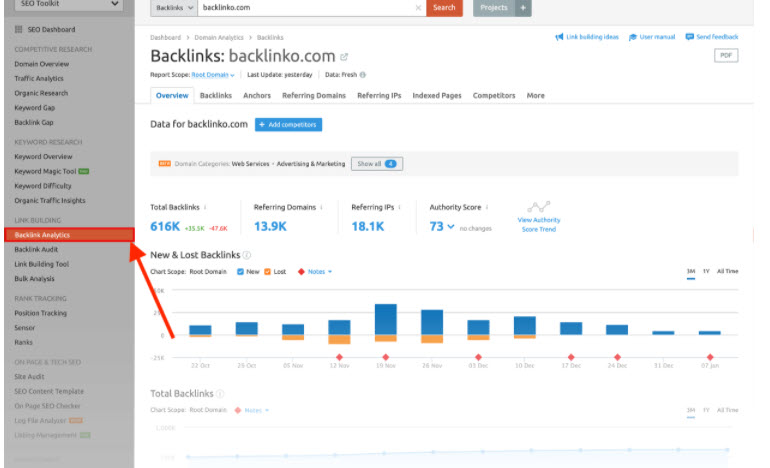Open the Backlinks search type dropdown

click(x=174, y=8)
